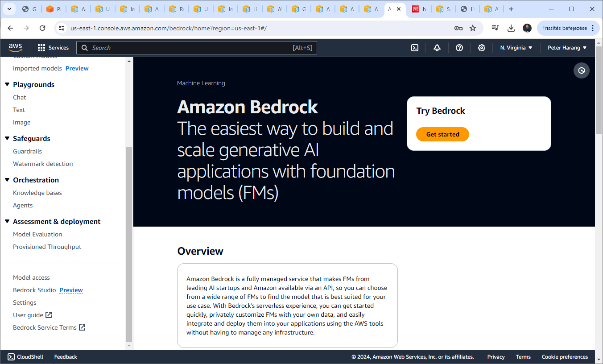Viewport: 603px width, 364px height.
Task: Focus the AWS Search field
Action: 197,48
